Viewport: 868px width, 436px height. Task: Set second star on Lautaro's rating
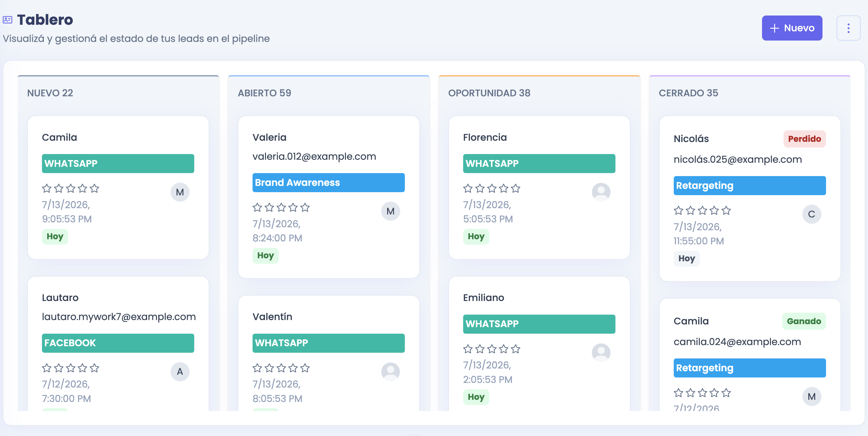coord(59,368)
